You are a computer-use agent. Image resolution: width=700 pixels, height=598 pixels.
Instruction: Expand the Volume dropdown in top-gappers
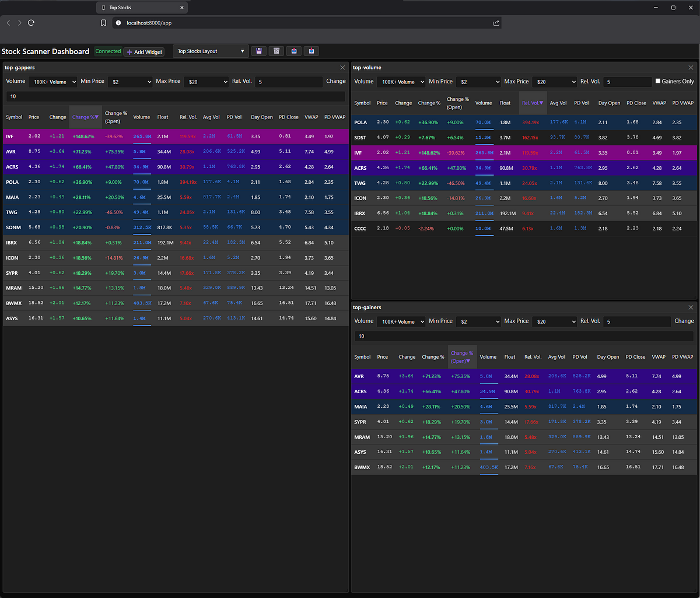coord(53,82)
